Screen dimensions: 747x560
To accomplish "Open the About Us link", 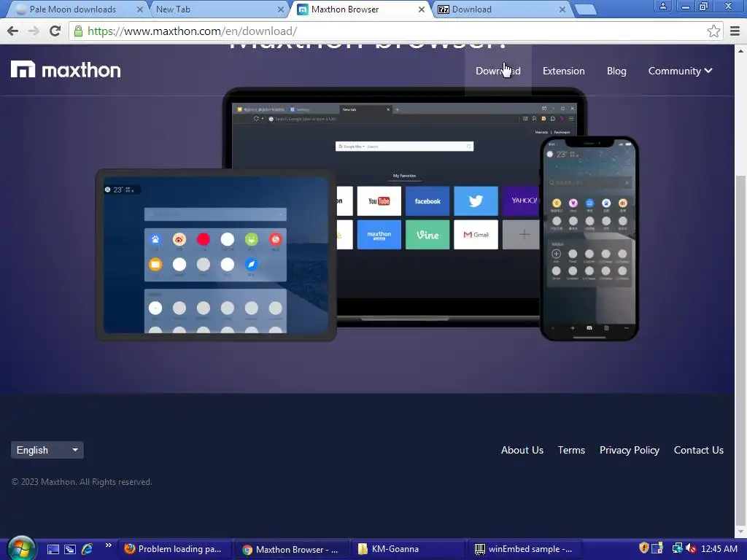I will point(522,450).
